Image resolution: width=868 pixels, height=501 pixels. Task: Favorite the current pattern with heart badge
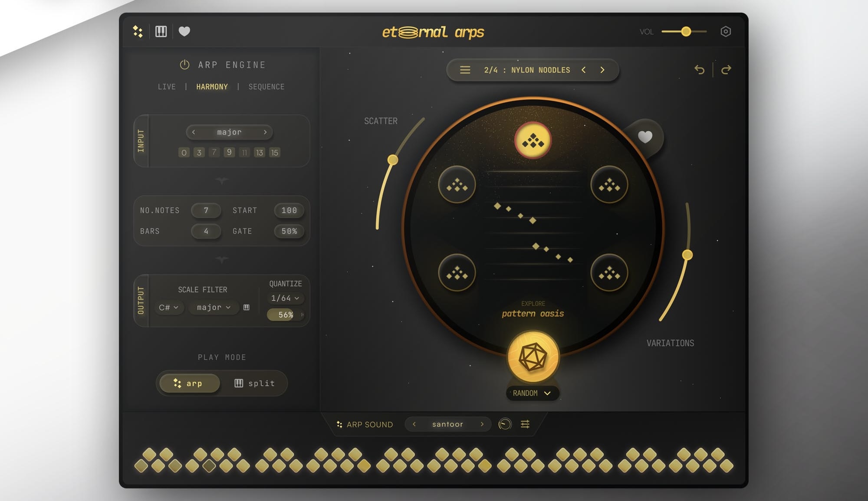click(645, 137)
